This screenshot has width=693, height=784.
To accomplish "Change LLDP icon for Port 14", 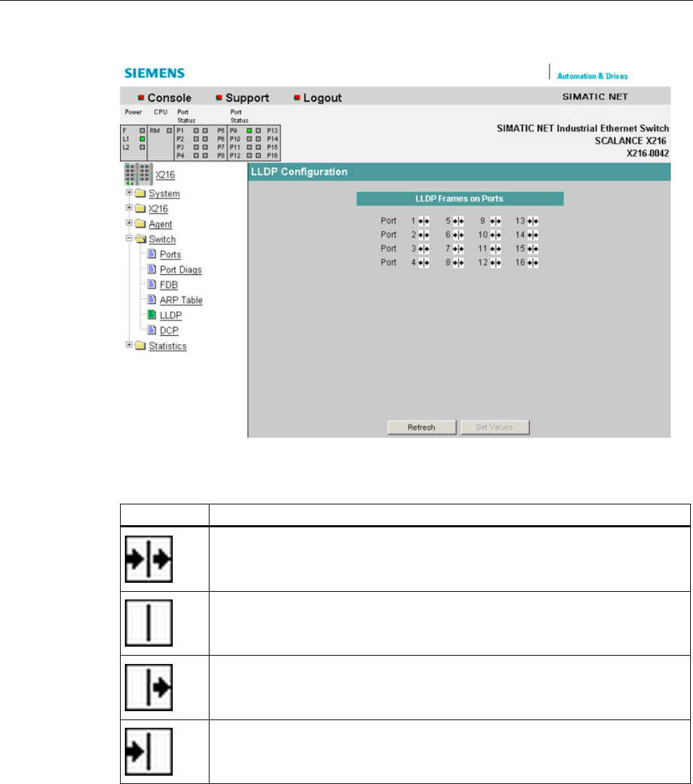I will click(x=533, y=235).
